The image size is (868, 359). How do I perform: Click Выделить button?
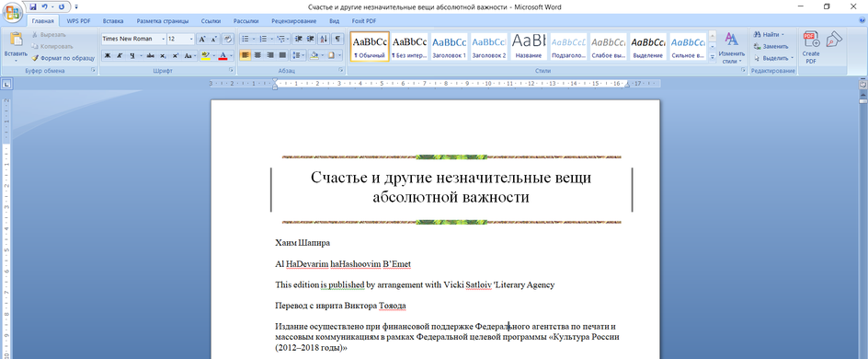[x=773, y=58]
